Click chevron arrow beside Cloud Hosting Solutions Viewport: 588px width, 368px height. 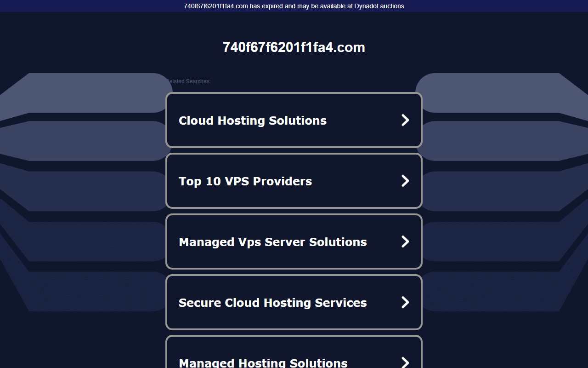[x=405, y=120]
